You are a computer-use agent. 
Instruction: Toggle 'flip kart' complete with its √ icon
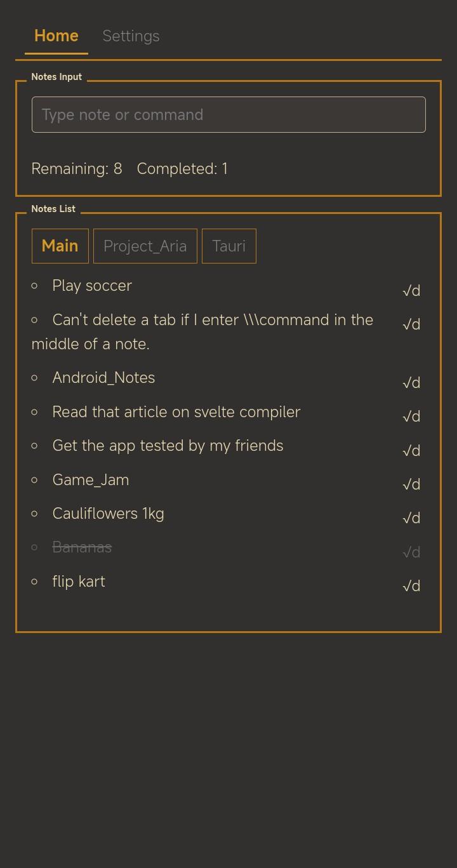pyautogui.click(x=406, y=586)
